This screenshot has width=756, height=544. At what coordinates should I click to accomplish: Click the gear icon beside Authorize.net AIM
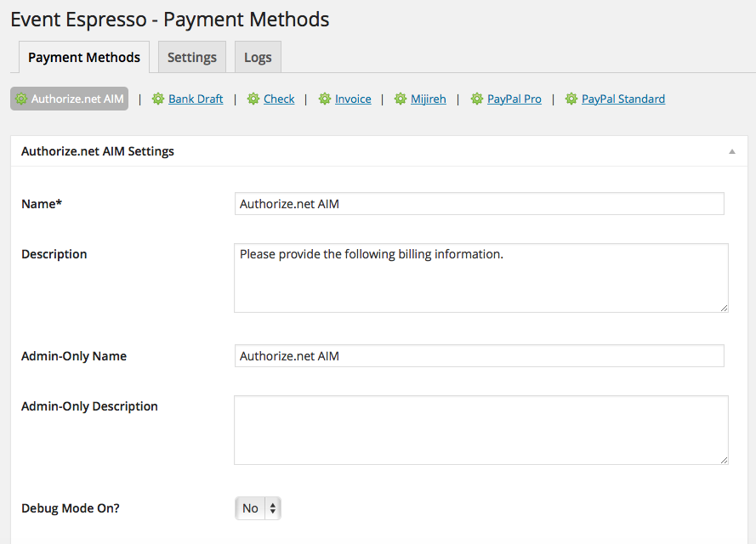click(21, 99)
